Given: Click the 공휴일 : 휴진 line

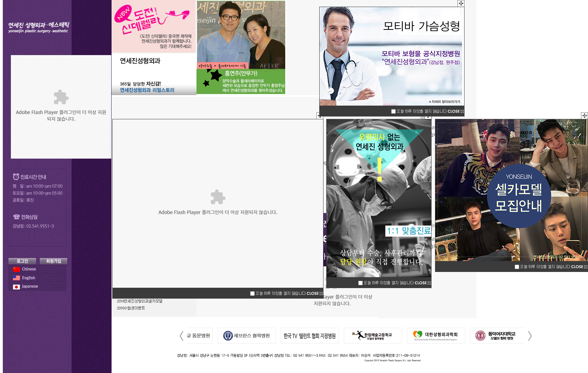Looking at the screenshot, I should (x=23, y=200).
